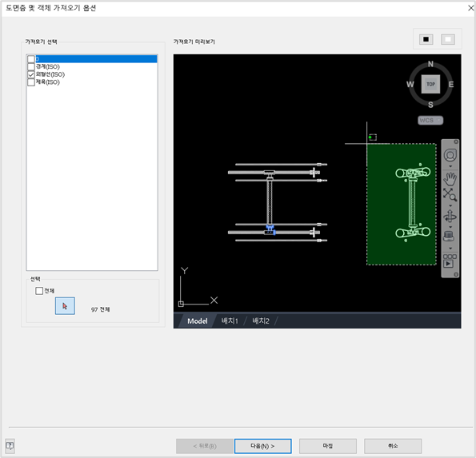Image resolution: width=476 pixels, height=458 pixels.
Task: Click the 다음(N) > button
Action: pyautogui.click(x=263, y=446)
